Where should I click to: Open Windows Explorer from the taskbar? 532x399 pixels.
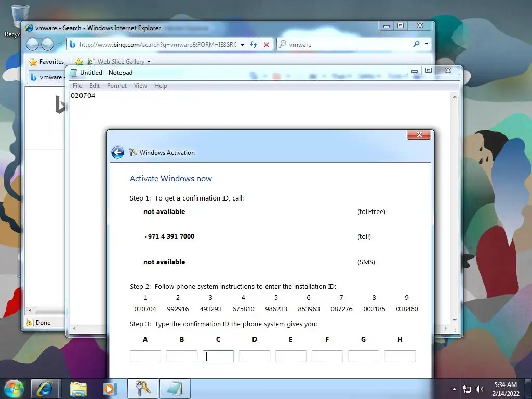click(78, 389)
